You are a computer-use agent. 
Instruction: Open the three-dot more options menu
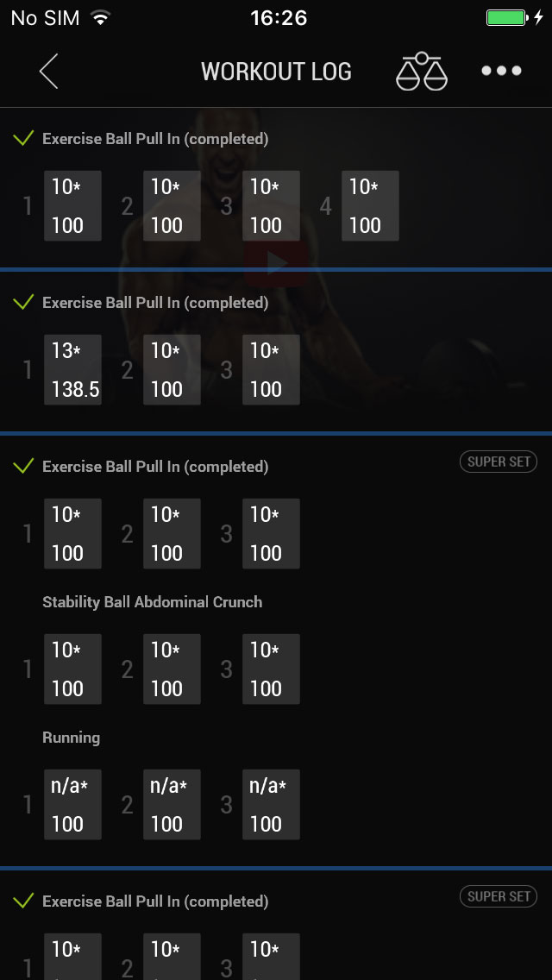coord(501,72)
